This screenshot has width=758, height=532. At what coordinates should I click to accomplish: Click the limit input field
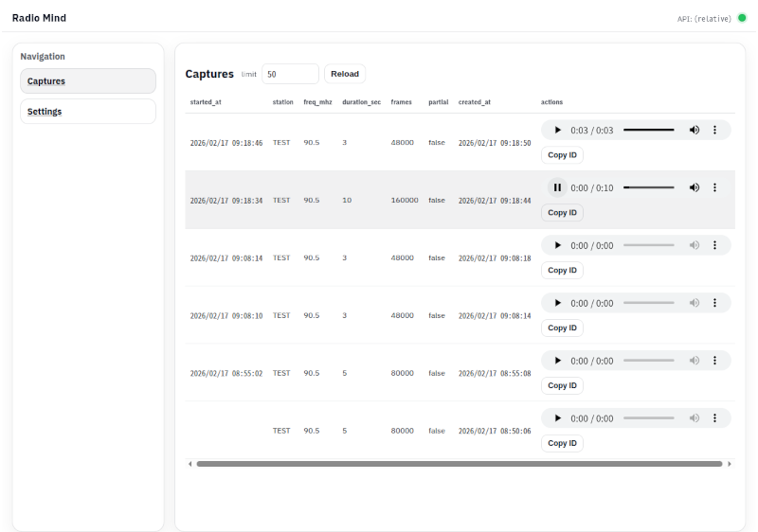[290, 74]
